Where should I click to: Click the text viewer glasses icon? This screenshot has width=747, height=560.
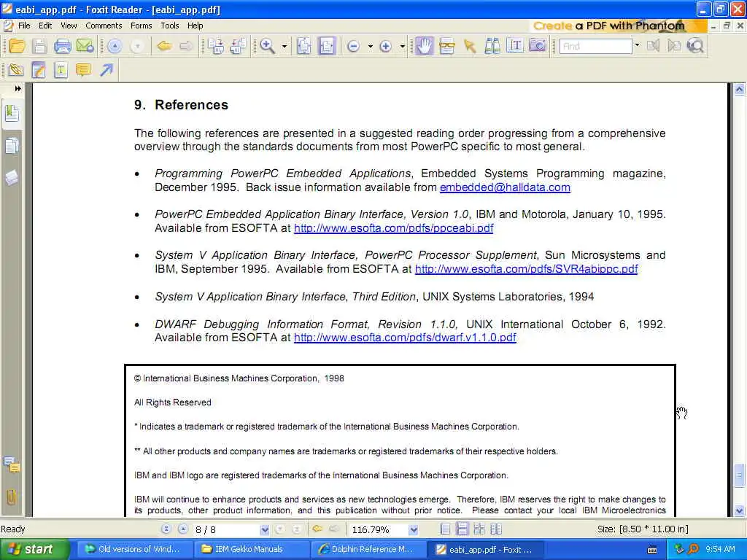(x=447, y=46)
